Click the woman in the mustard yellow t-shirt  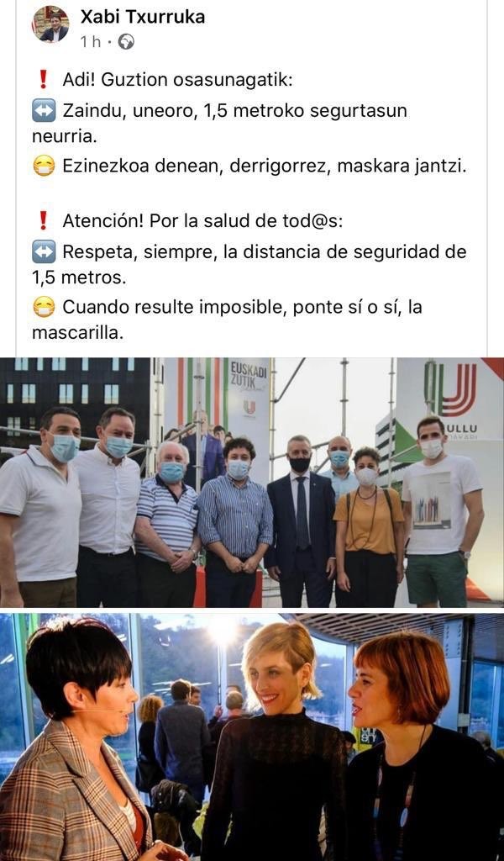click(x=369, y=527)
